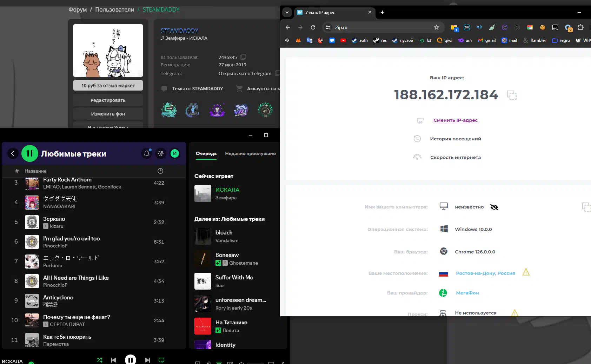Open YouTube bookmark icon
Viewport: 591px width, 364px height.
pyautogui.click(x=343, y=40)
